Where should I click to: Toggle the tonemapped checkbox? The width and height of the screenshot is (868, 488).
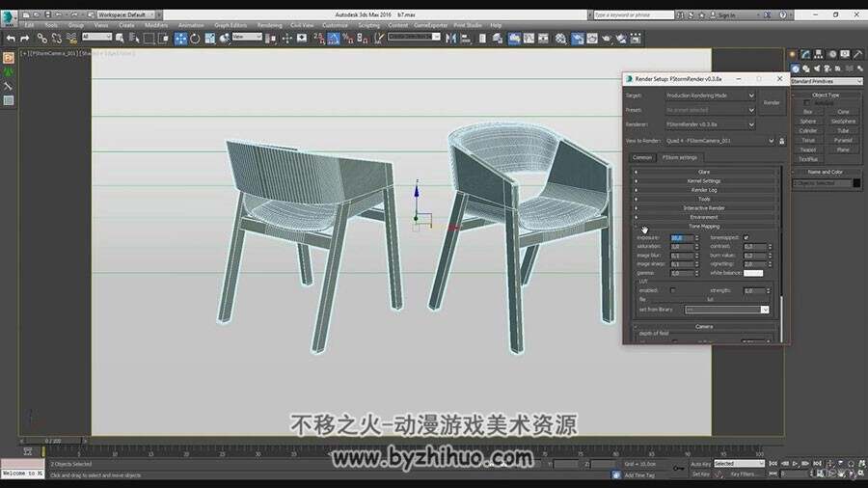pos(746,237)
